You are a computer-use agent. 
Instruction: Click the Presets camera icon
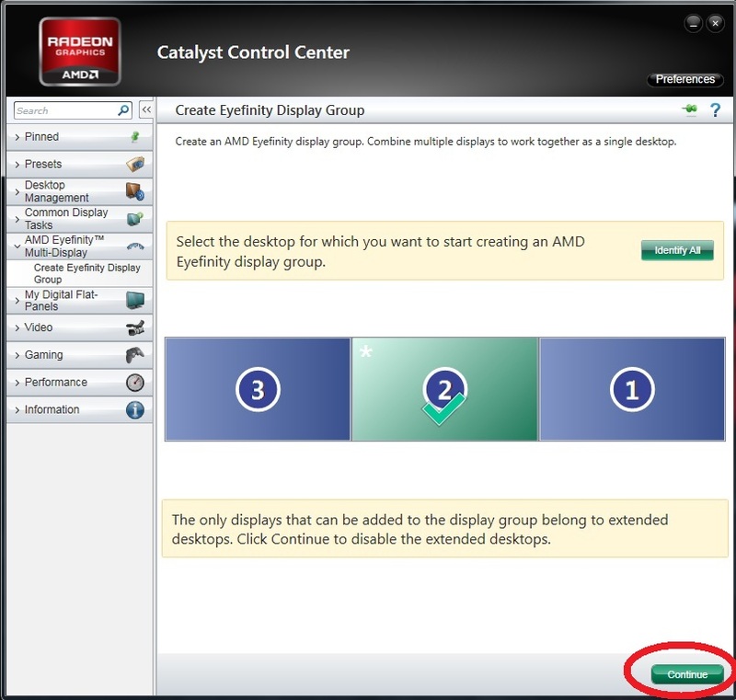pyautogui.click(x=135, y=165)
